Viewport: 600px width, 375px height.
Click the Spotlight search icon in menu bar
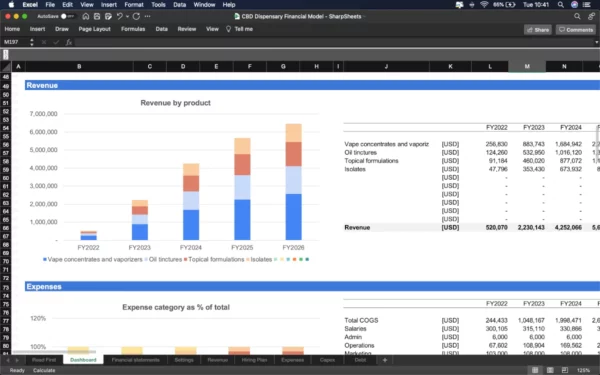[x=561, y=5]
